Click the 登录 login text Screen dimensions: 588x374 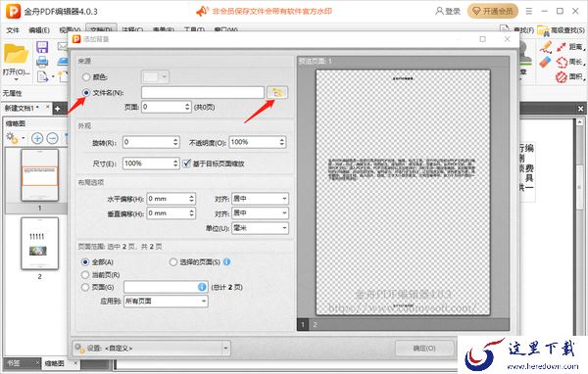coord(453,11)
